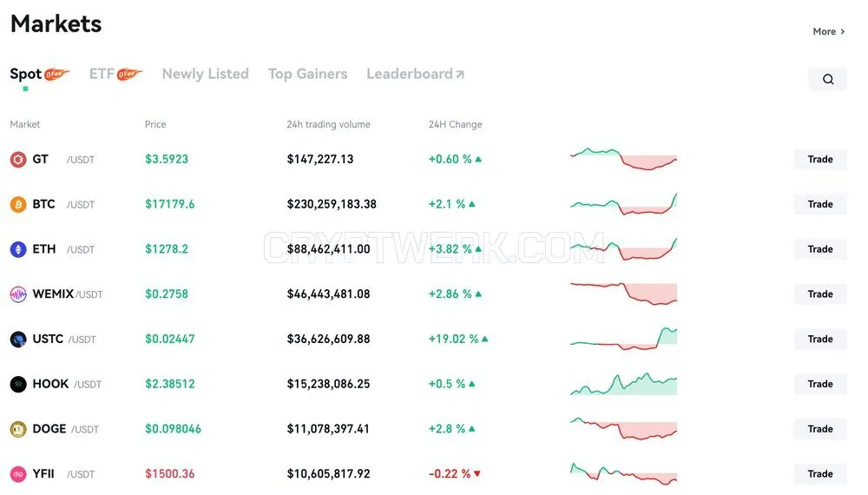This screenshot has height=495, width=868.
Task: Click the HOOK black coin icon
Action: tap(18, 384)
